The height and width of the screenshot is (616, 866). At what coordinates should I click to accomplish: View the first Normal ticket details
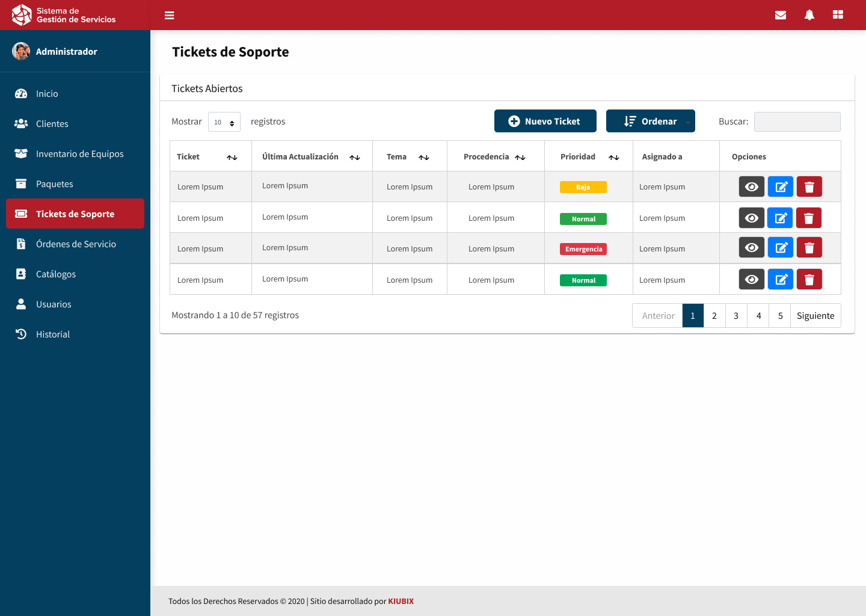pos(752,218)
